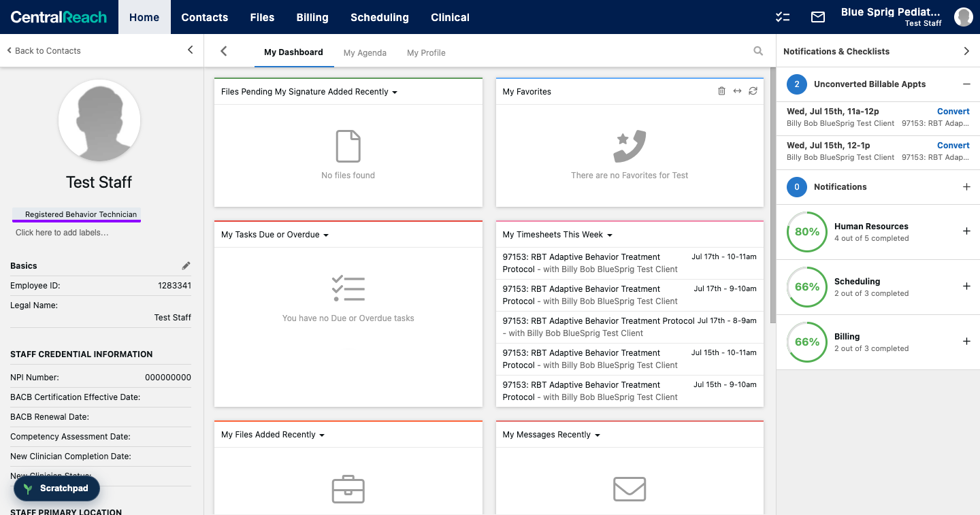Open Blue Sprig Pediatrics account menu
980x515 pixels.
pos(891,17)
